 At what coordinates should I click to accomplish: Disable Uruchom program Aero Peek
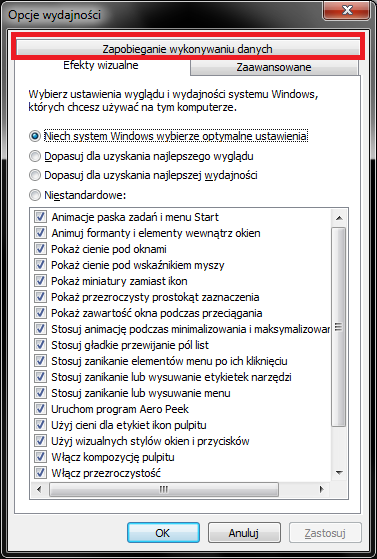[40, 409]
